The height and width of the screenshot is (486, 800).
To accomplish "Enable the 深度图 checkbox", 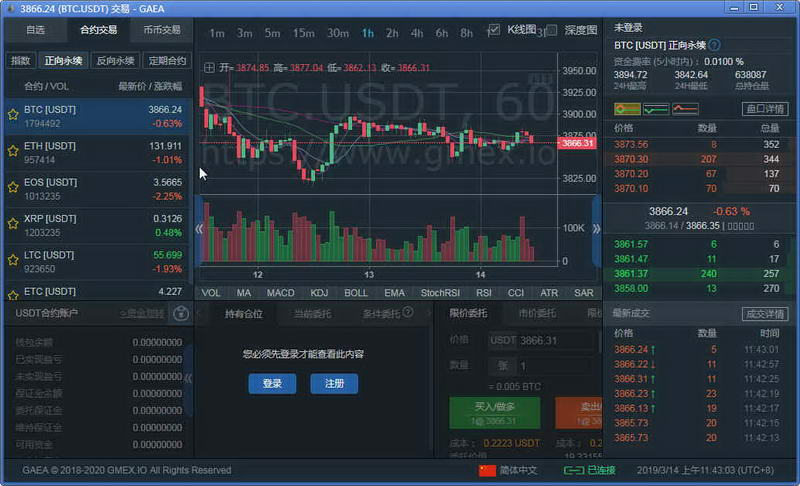I will point(551,30).
